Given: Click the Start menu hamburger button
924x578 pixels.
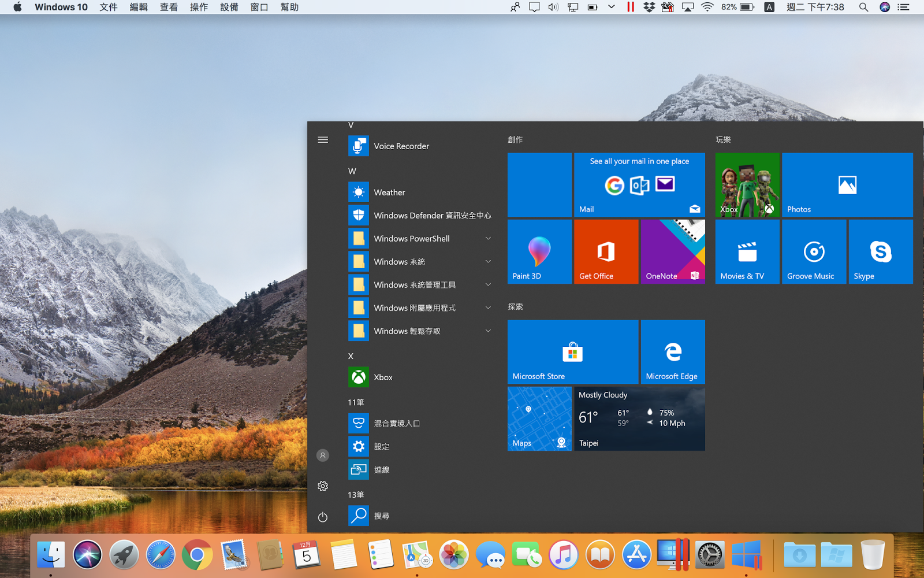Looking at the screenshot, I should click(323, 140).
